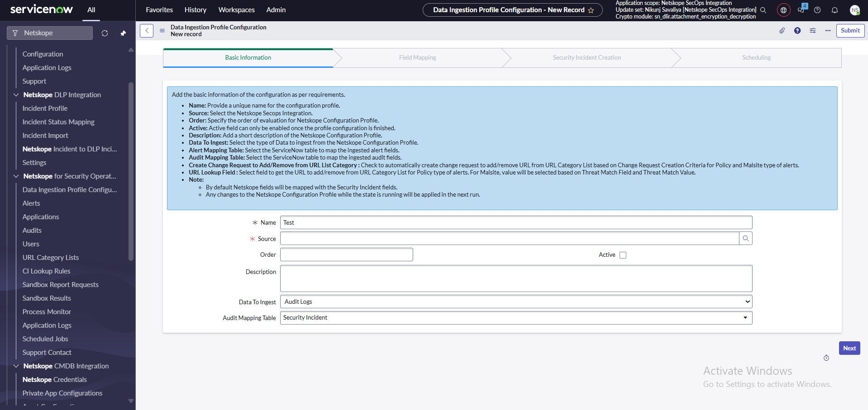Open the Admin menu
Viewport: 868px width, 410px height.
click(x=276, y=10)
